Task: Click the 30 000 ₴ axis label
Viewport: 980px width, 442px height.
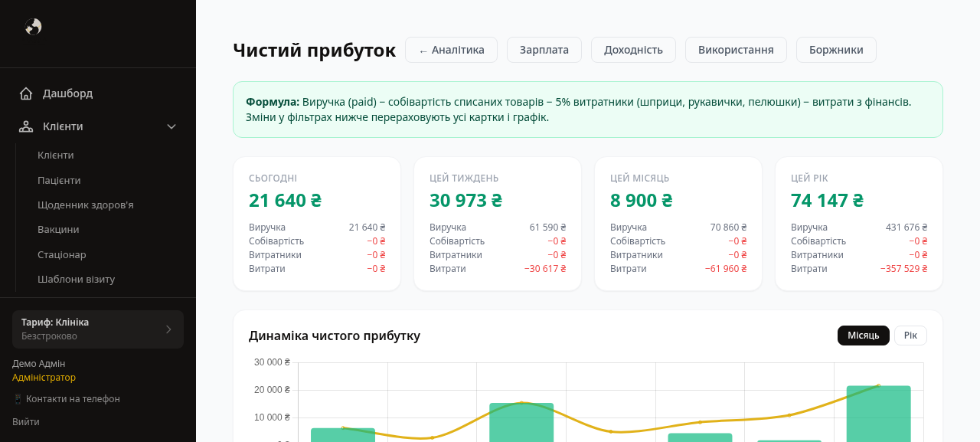Action: [x=272, y=362]
